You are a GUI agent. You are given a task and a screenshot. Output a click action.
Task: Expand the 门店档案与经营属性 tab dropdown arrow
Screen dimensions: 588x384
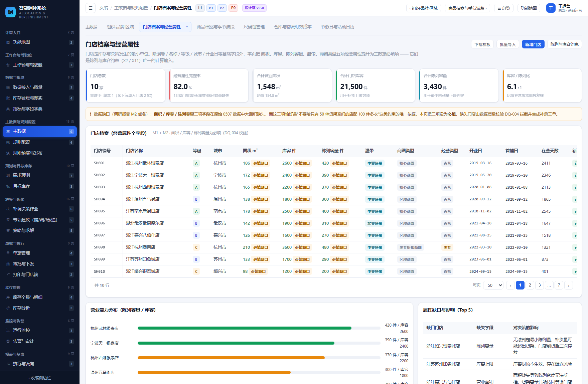click(187, 27)
